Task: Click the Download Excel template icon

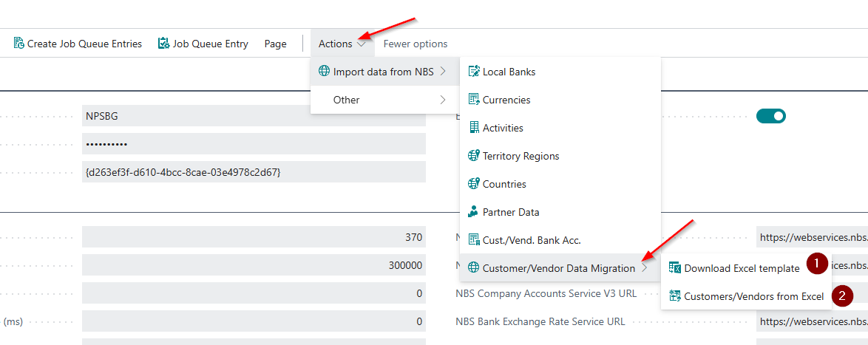Action: [674, 268]
